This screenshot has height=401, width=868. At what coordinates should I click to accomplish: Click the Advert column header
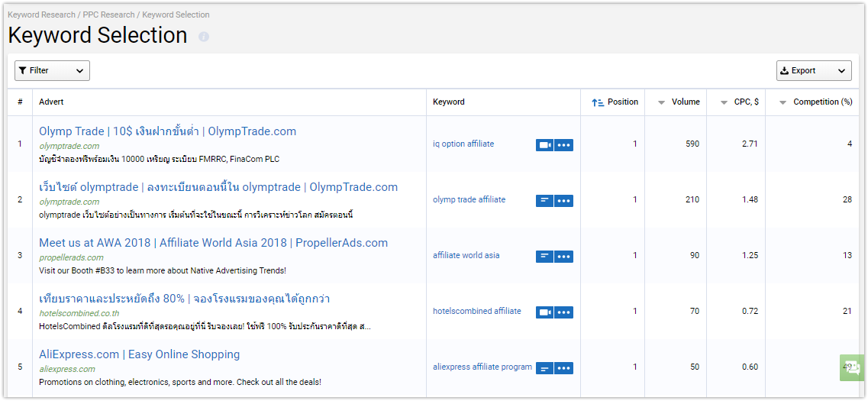[x=51, y=102]
